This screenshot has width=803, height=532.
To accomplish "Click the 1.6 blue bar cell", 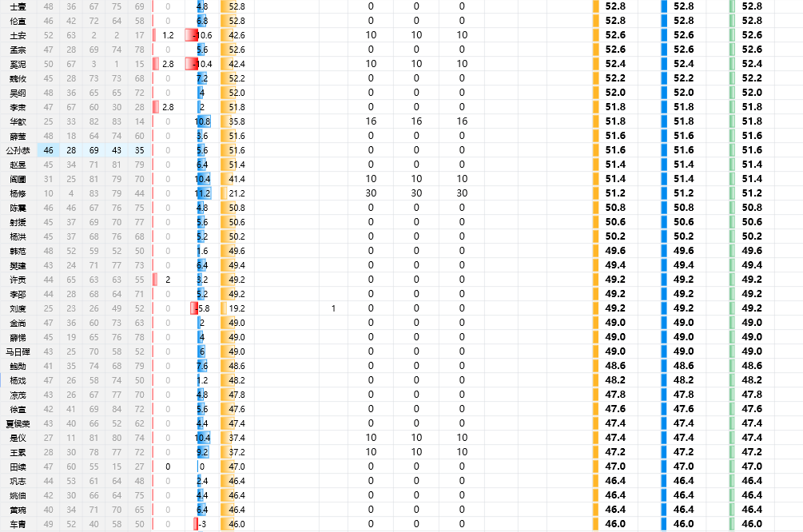I will click(203, 252).
